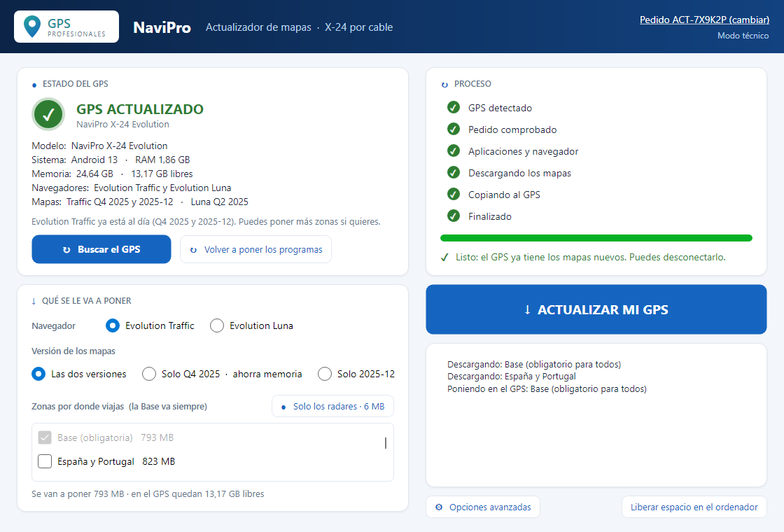This screenshot has width=784, height=532.
Task: Click the zones list scrollbar
Action: tap(386, 443)
